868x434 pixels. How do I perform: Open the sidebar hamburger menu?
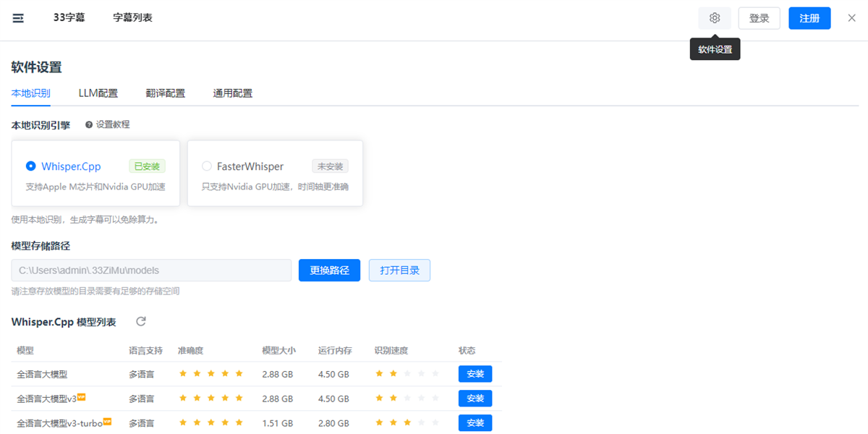point(18,17)
